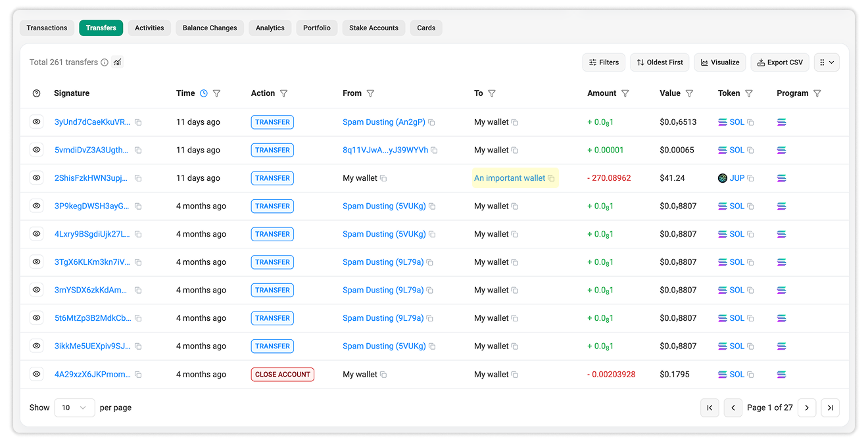The width and height of the screenshot is (868, 443).
Task: Jump to the last page
Action: pos(831,408)
